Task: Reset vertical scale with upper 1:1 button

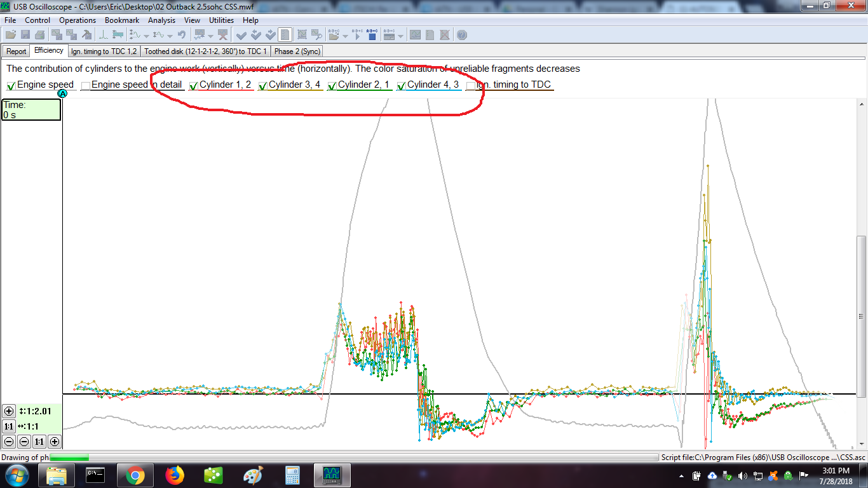Action: pyautogui.click(x=9, y=426)
